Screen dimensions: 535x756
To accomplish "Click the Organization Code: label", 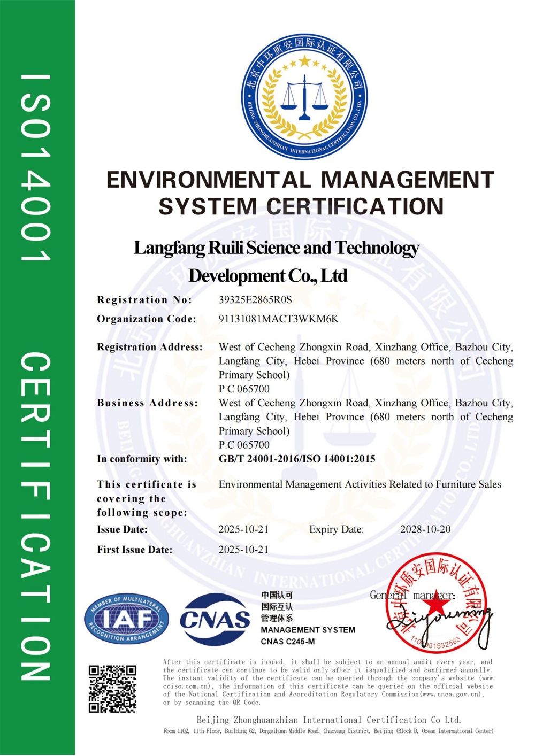I will click(x=147, y=319).
